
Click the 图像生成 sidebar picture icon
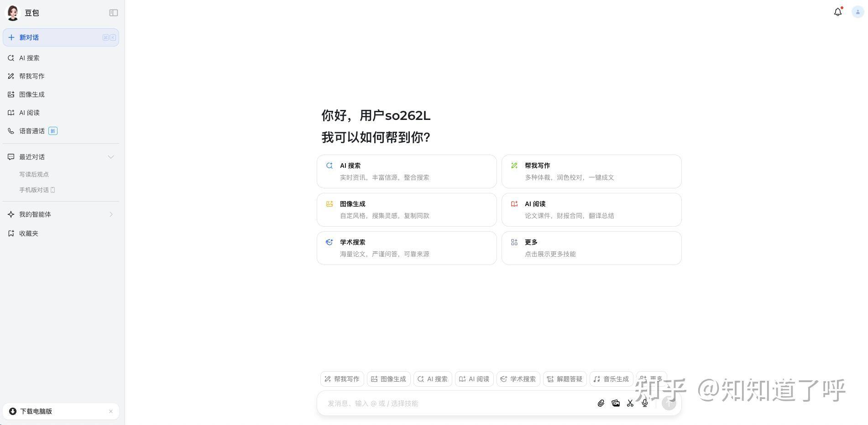click(11, 94)
